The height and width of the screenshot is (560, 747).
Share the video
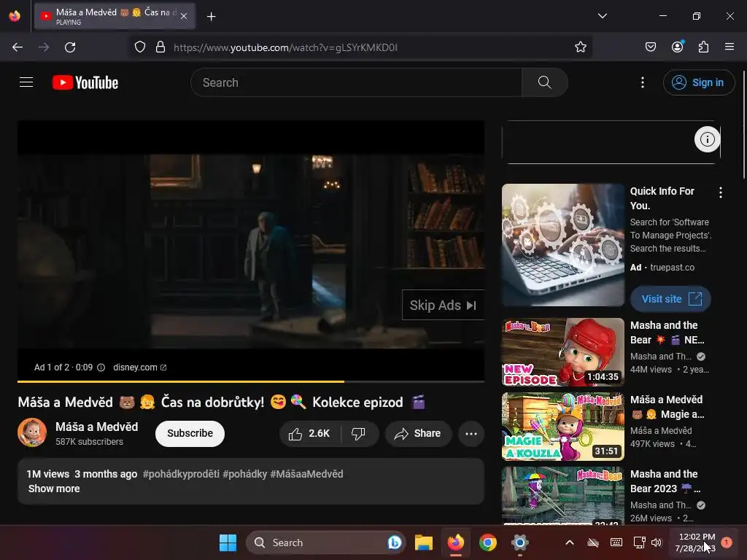click(418, 433)
